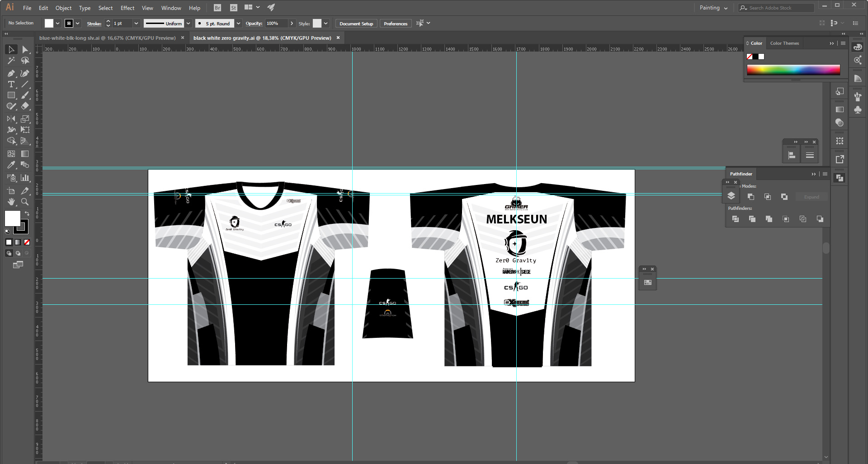Select the Magic Wand tool
This screenshot has height=464, width=868.
(11, 61)
